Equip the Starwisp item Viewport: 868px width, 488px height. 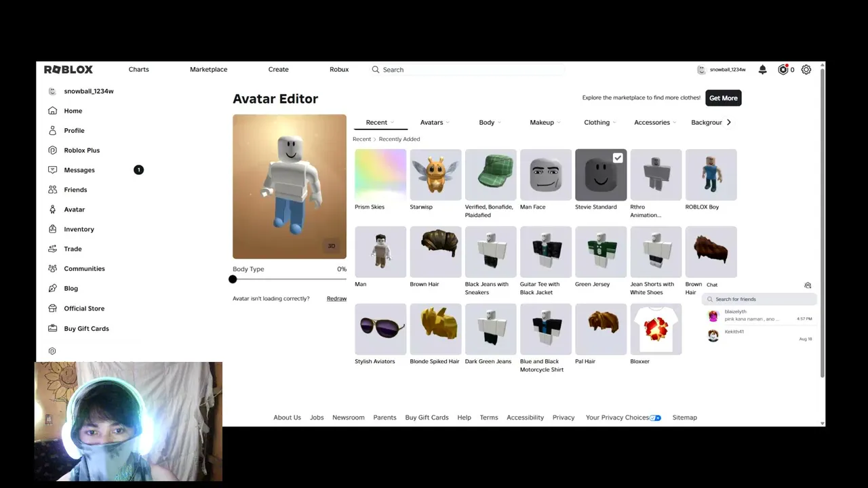click(x=435, y=175)
